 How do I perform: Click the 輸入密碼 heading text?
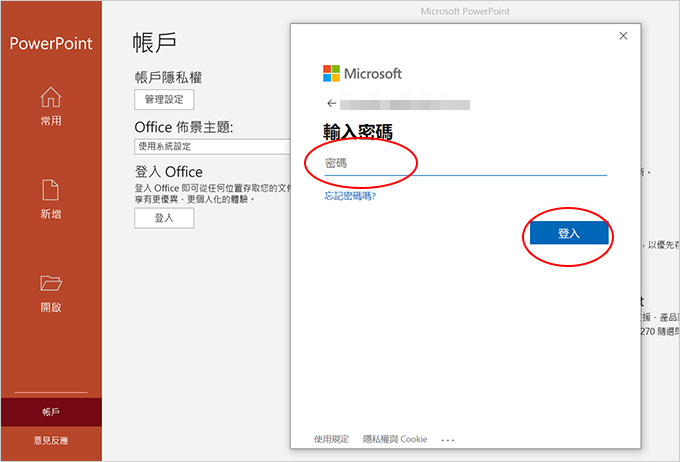358,132
